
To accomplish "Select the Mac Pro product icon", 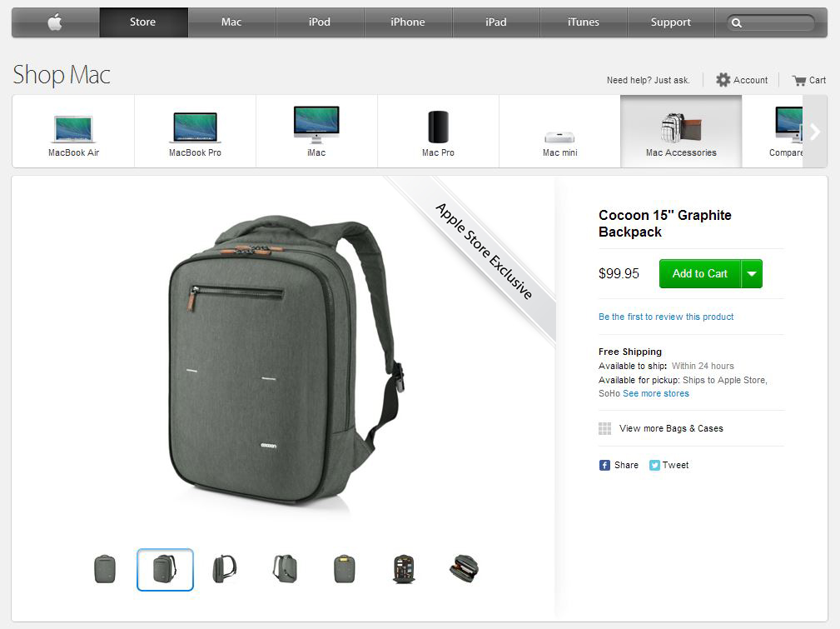I will (x=438, y=127).
